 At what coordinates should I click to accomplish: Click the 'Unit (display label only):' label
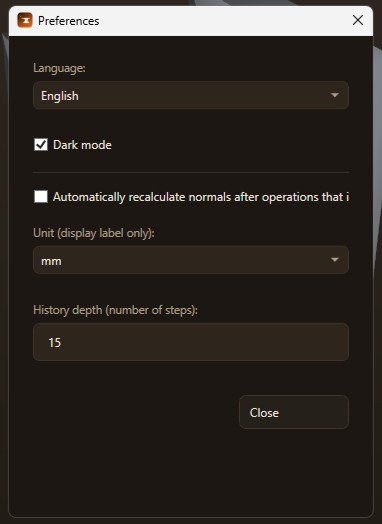(x=94, y=233)
